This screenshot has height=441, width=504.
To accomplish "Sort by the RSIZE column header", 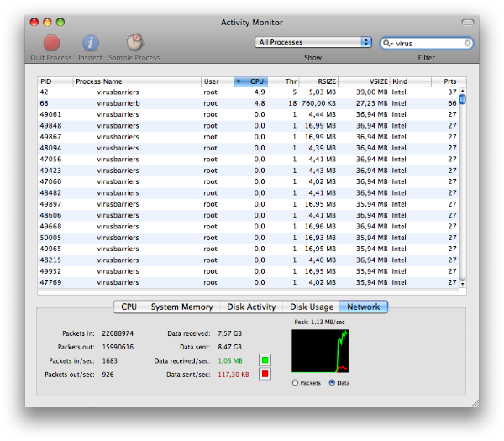I will pyautogui.click(x=318, y=81).
